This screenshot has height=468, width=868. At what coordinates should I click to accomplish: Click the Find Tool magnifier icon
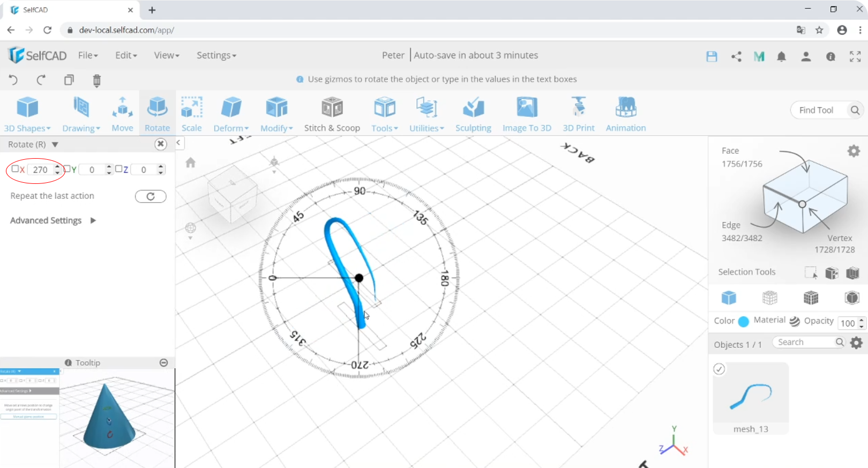(x=855, y=110)
